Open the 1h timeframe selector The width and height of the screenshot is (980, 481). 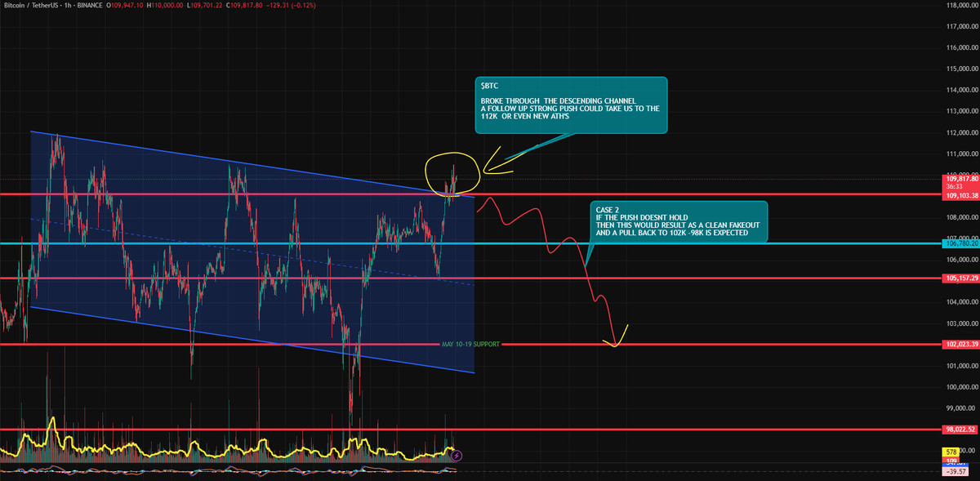(67, 5)
